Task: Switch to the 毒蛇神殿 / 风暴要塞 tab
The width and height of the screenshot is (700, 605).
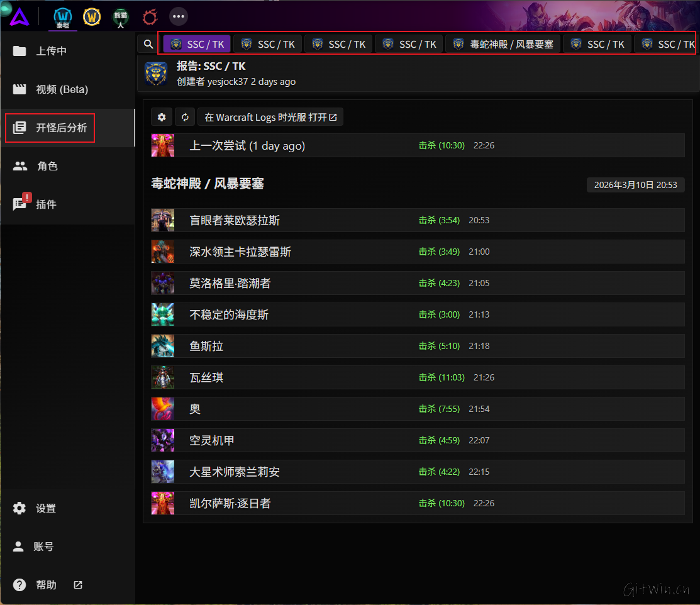Action: coord(502,44)
